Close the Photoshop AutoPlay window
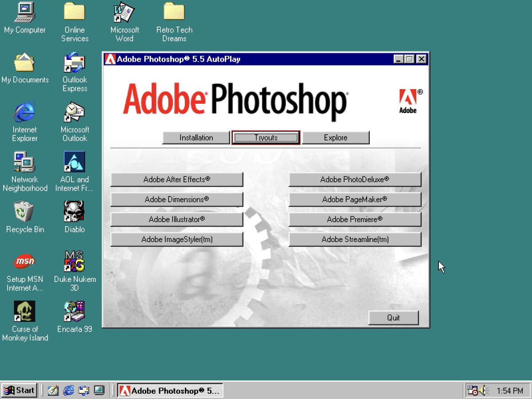The width and height of the screenshot is (532, 399). (421, 59)
